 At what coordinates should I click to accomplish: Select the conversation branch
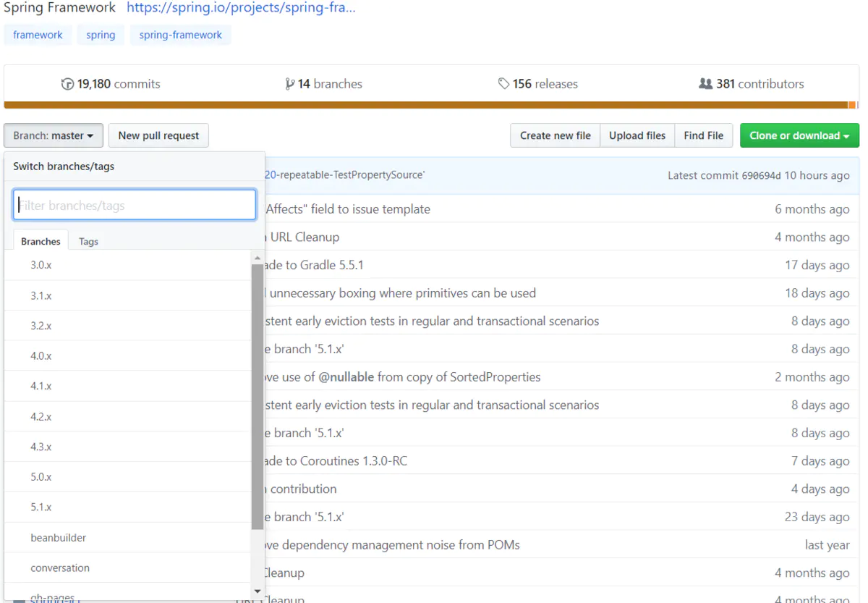point(127,568)
